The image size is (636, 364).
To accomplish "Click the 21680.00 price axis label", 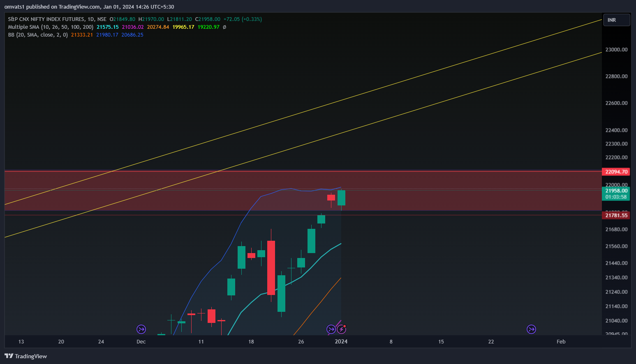I will tap(616, 229).
